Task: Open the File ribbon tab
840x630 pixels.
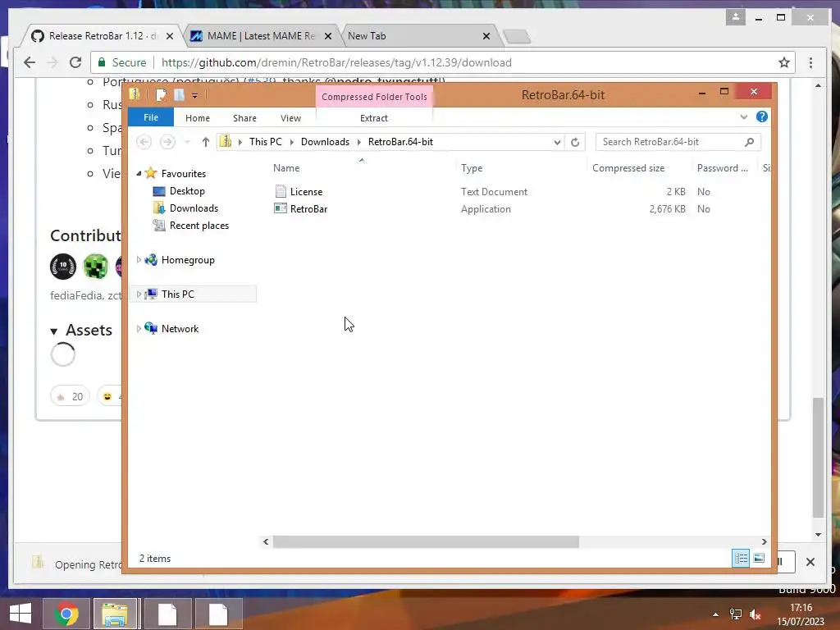Action: [151, 117]
